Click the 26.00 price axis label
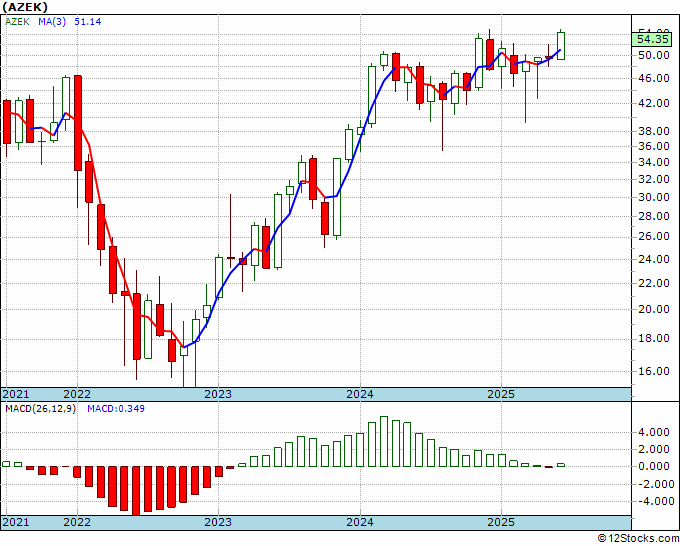Image resolution: width=680 pixels, height=546 pixels. click(656, 237)
